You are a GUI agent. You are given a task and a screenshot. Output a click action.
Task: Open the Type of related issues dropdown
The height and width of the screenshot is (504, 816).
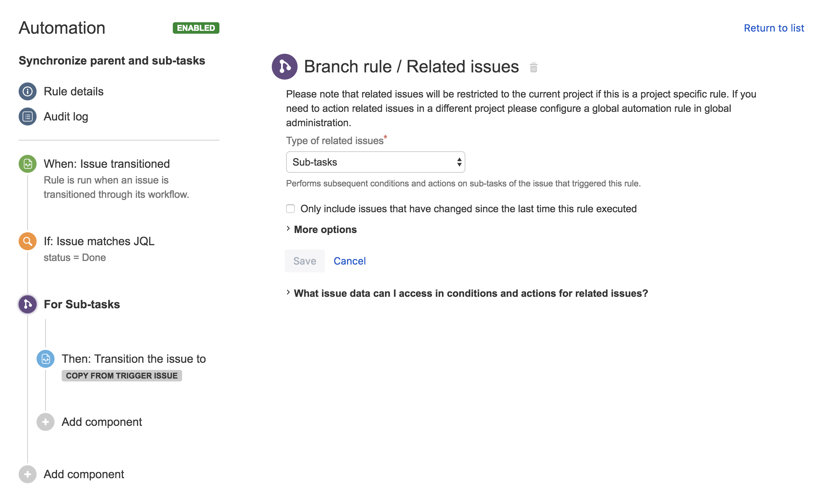(375, 162)
